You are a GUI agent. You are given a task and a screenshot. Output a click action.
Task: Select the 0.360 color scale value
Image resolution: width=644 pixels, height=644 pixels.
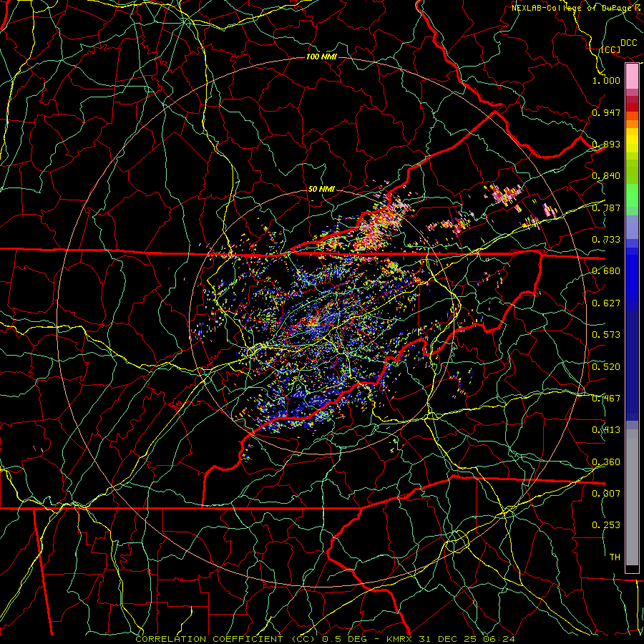point(606,462)
